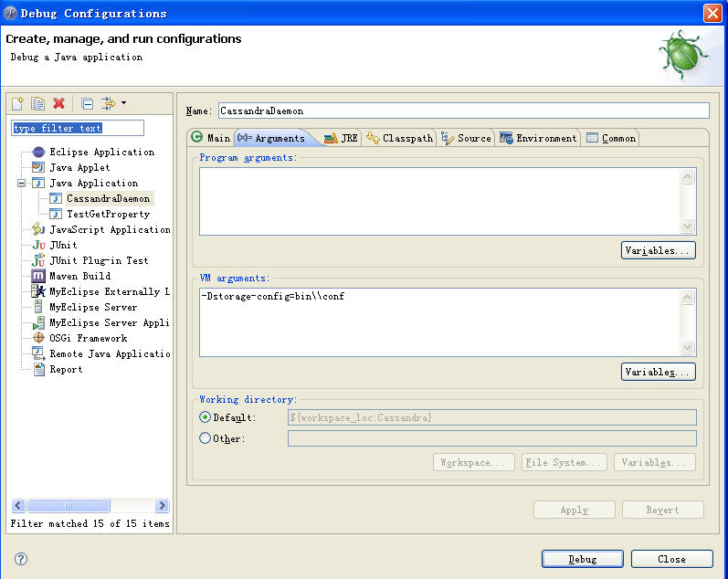The width and height of the screenshot is (728, 579).
Task: Go to the JRE tab
Action: (x=341, y=138)
